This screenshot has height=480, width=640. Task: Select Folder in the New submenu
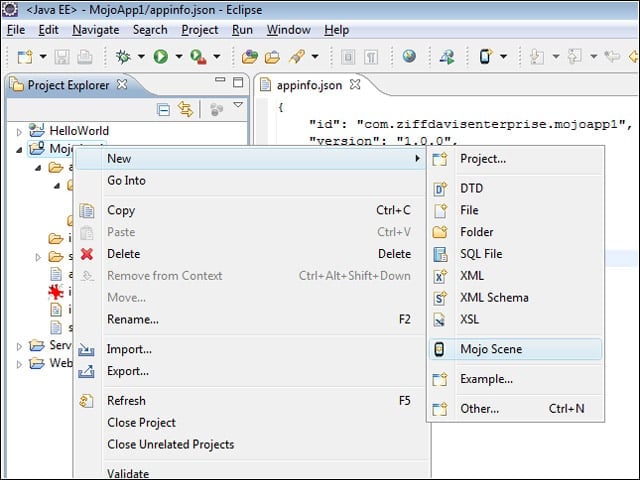pos(516,232)
